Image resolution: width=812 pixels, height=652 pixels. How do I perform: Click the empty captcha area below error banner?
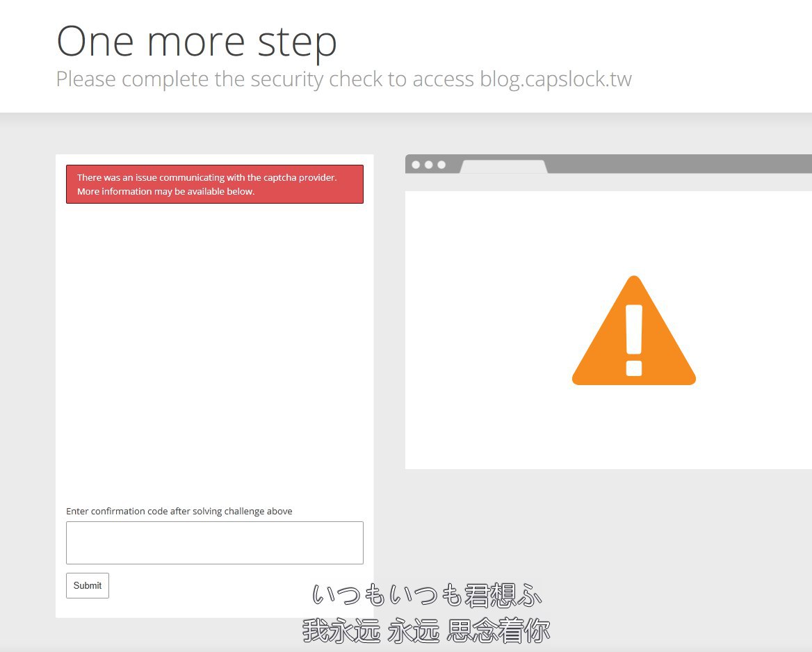pyautogui.click(x=214, y=348)
